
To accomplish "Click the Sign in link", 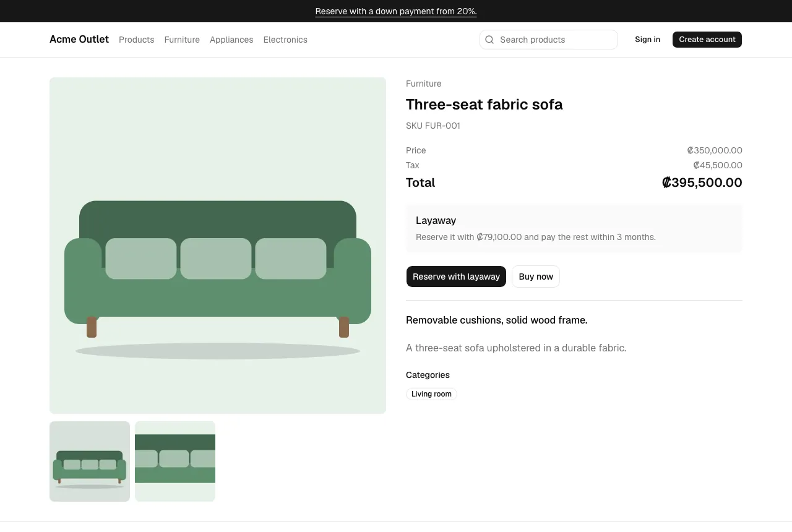I will click(x=647, y=40).
